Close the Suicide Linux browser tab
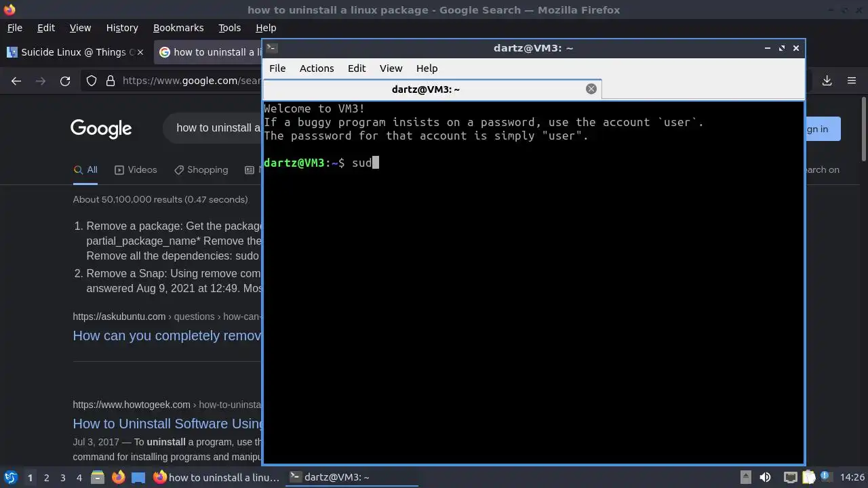The image size is (868, 488). (x=140, y=52)
